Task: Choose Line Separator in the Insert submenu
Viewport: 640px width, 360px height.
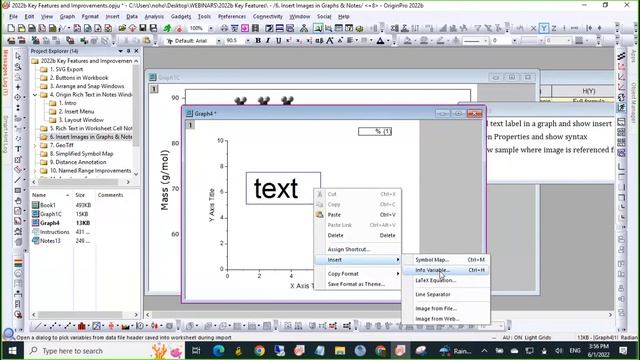Action: pos(446,294)
